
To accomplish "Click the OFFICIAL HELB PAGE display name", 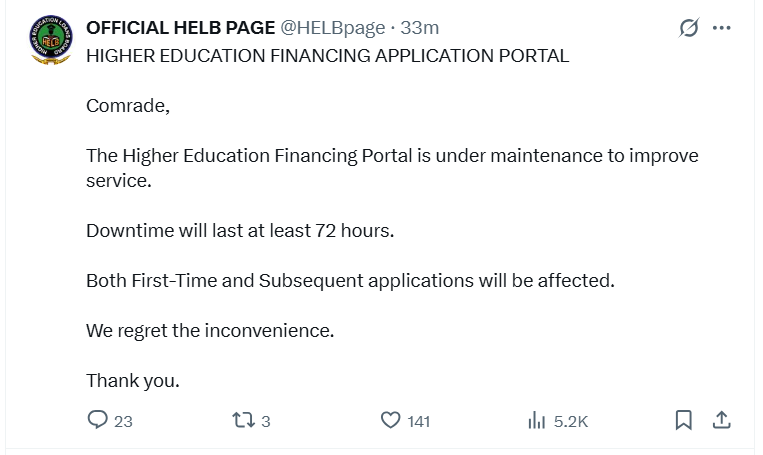I will pos(180,28).
